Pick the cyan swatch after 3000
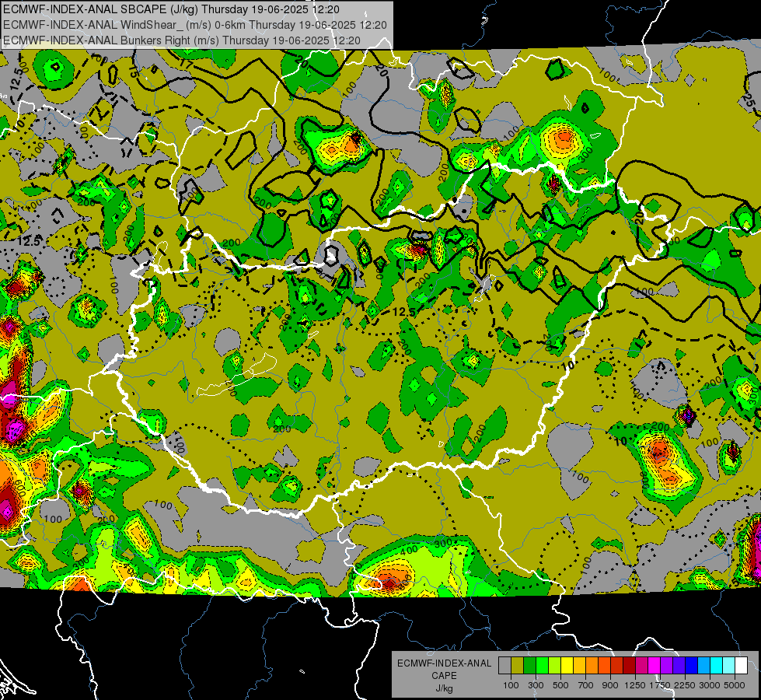This screenshot has width=761, height=700. click(717, 666)
